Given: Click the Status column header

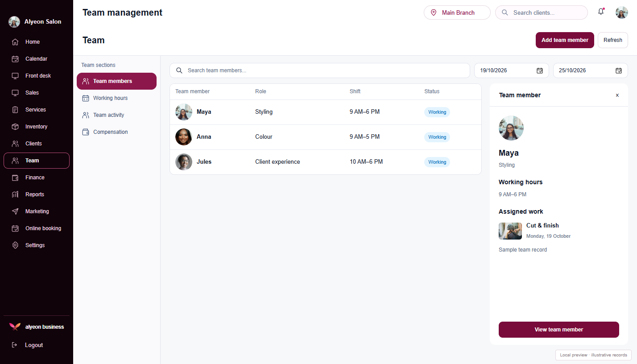Looking at the screenshot, I should click(x=432, y=91).
